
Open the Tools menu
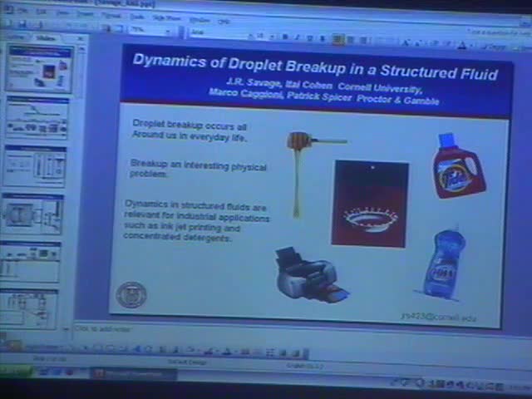(x=136, y=17)
